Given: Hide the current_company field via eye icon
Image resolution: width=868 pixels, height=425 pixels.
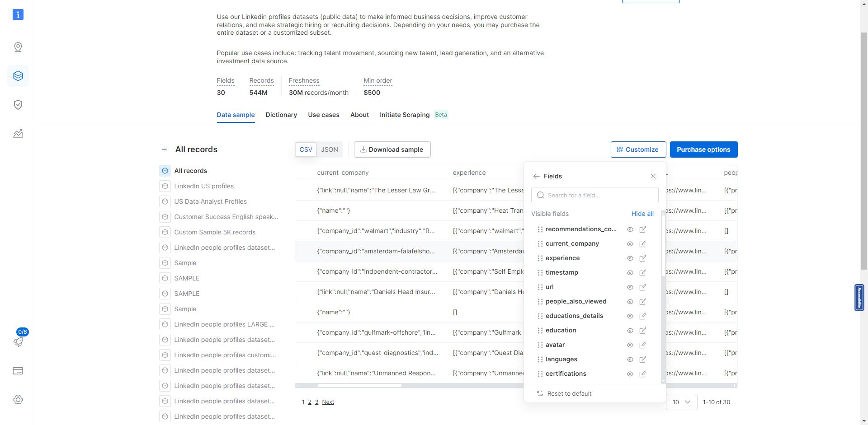Looking at the screenshot, I should (630, 244).
